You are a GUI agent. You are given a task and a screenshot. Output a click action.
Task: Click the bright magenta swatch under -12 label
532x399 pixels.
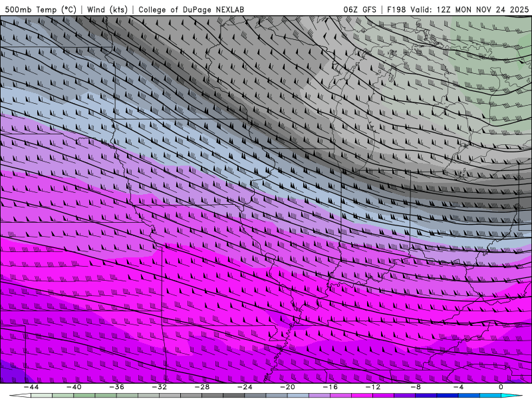(362, 396)
